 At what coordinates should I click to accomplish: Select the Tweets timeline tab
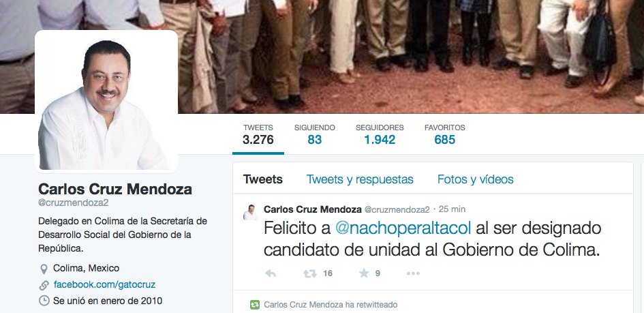click(263, 179)
